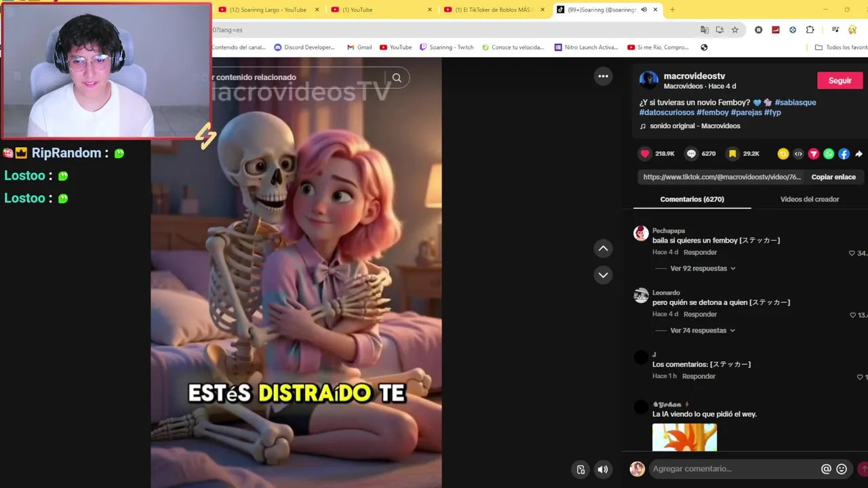This screenshot has width=868, height=488.
Task: Open the image in Yohan's comment
Action: point(684,437)
